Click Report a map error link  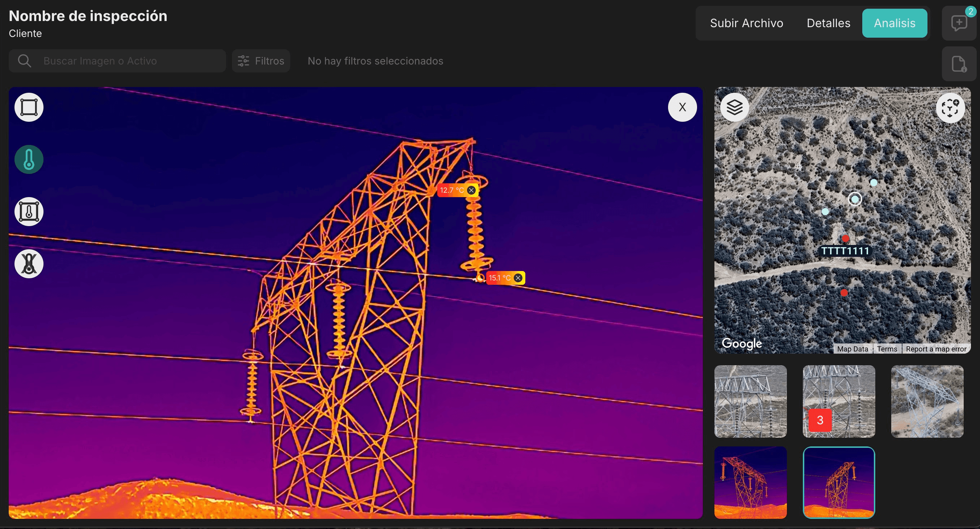click(936, 349)
